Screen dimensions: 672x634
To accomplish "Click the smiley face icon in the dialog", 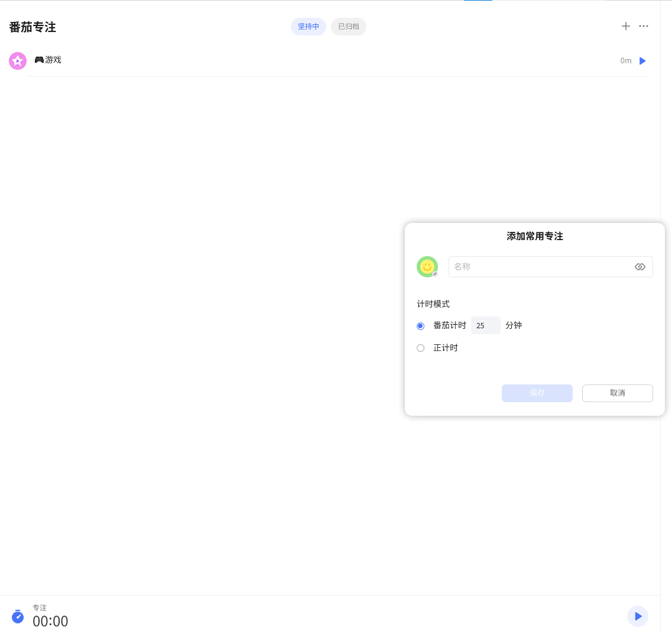I will click(427, 267).
